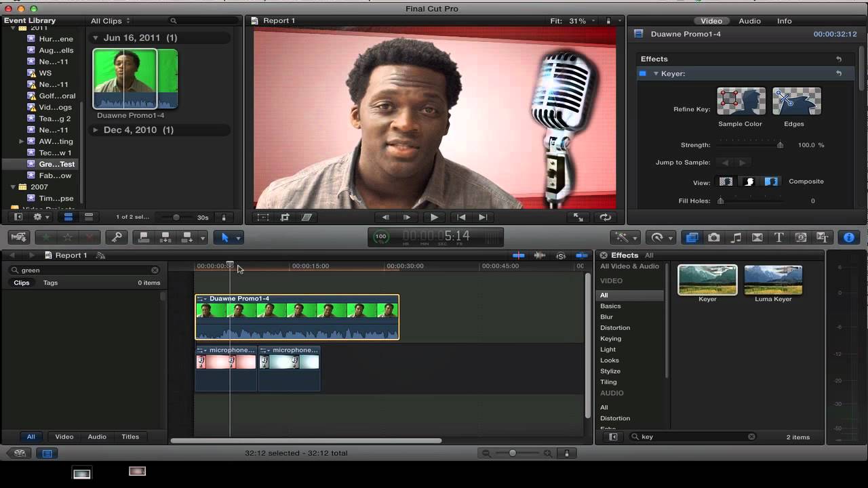Filter timeline index by Video

(64, 436)
